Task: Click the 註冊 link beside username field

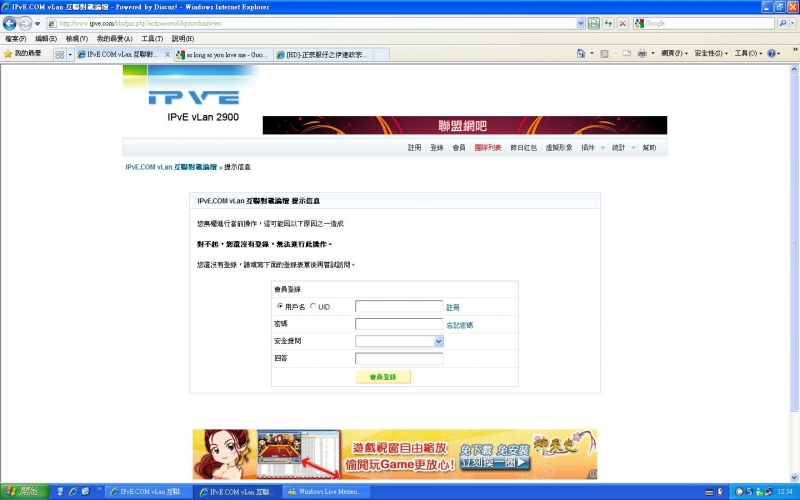Action: (453, 308)
